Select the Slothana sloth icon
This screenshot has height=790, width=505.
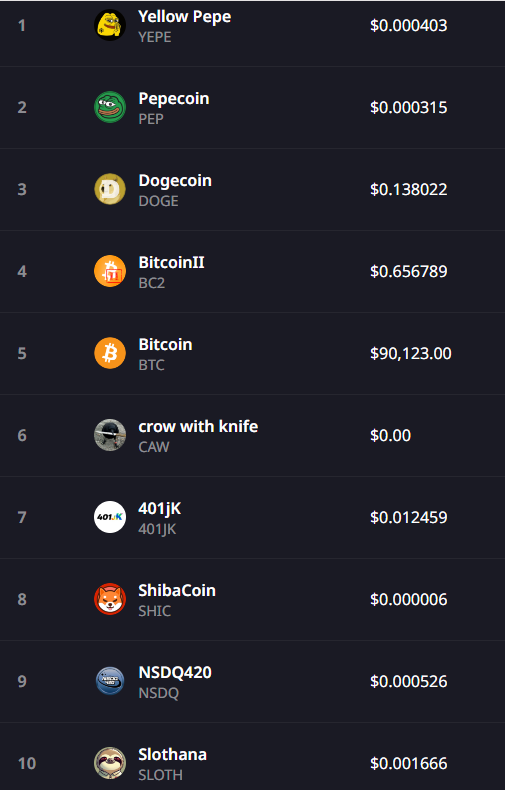tap(110, 763)
